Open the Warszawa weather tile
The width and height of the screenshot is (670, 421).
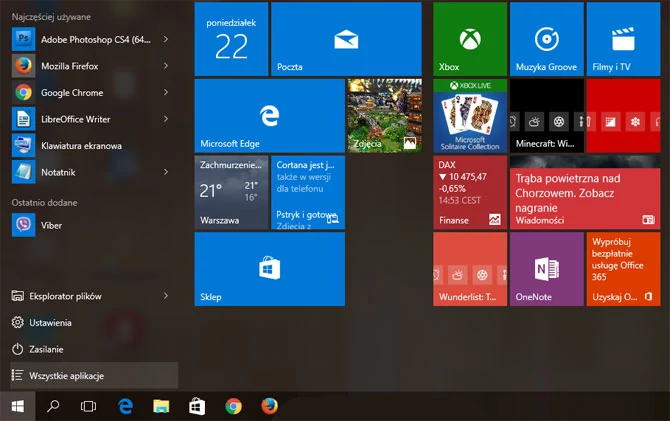point(231,192)
